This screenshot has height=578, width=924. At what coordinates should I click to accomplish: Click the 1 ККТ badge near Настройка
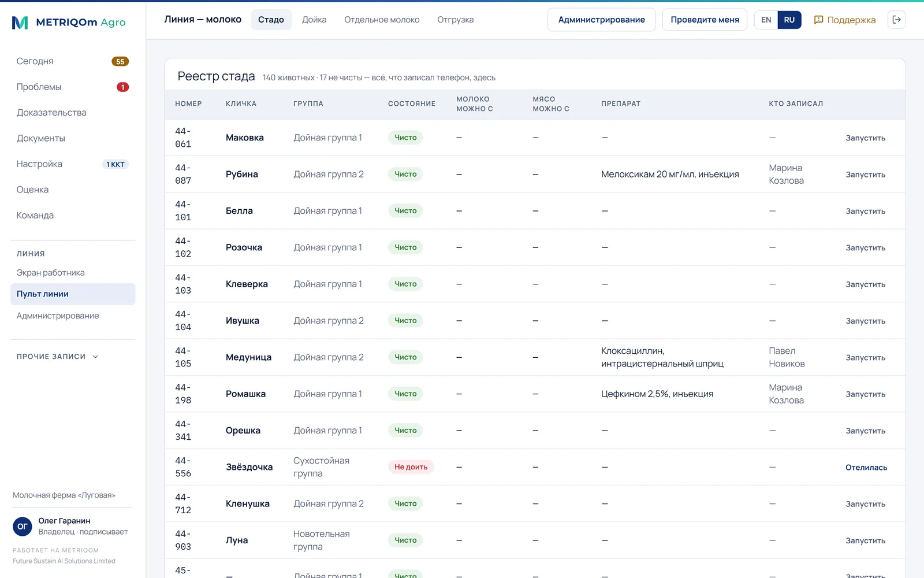point(115,164)
